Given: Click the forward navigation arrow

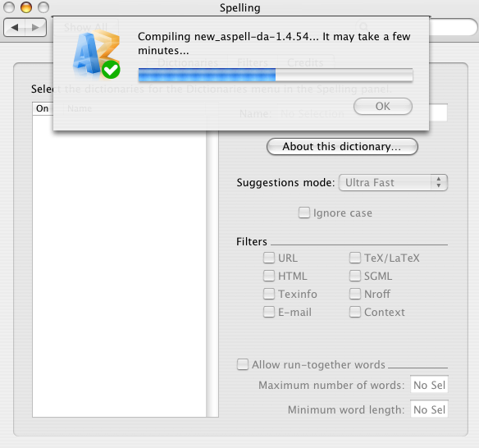Looking at the screenshot, I should coord(35,28).
